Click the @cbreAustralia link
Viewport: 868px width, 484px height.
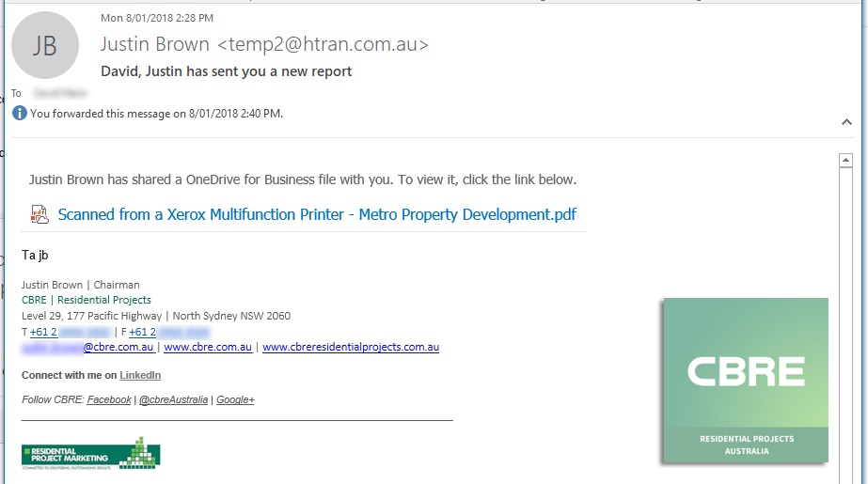[x=173, y=399]
